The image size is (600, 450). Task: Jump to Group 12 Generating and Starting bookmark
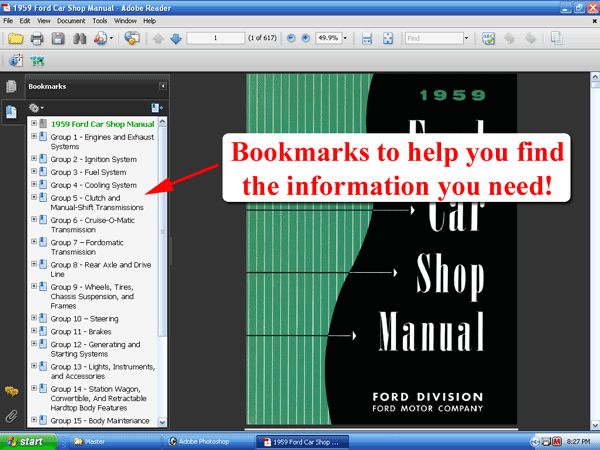[x=95, y=349]
